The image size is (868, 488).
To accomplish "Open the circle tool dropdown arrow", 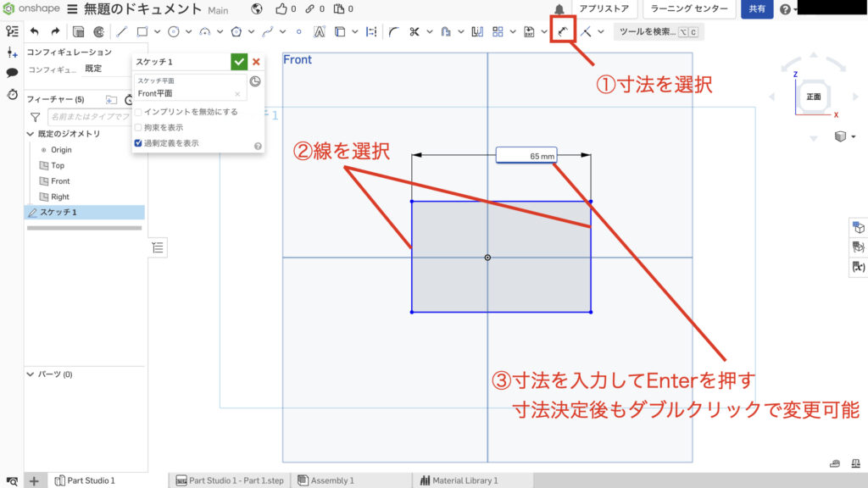I will pos(189,31).
